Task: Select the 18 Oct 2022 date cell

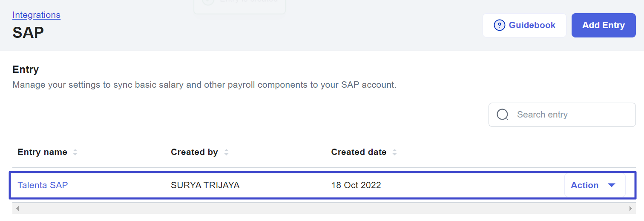Action: click(356, 185)
